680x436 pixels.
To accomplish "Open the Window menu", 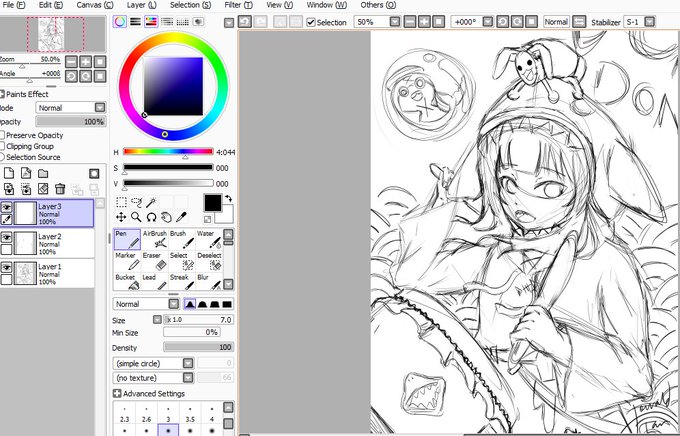I will pos(327,5).
